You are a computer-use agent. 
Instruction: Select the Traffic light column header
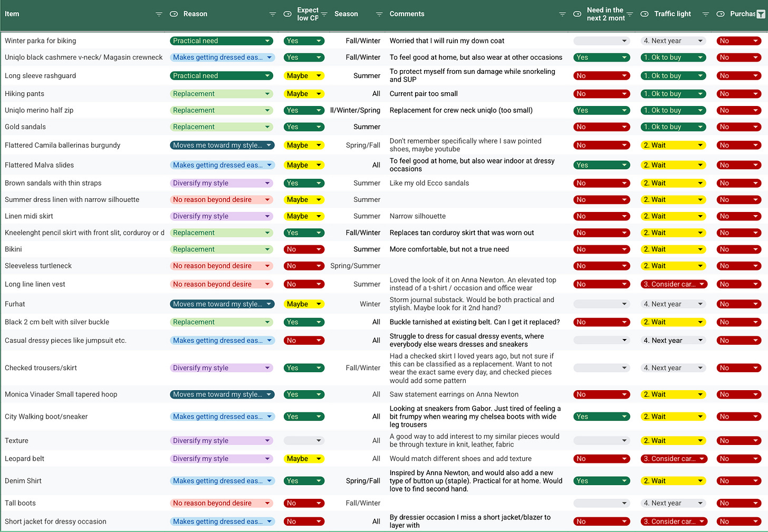(673, 14)
